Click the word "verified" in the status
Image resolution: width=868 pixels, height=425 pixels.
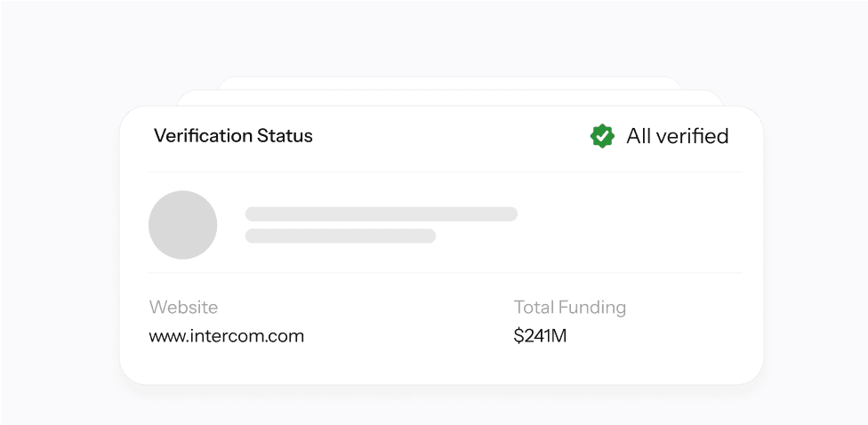[691, 136]
